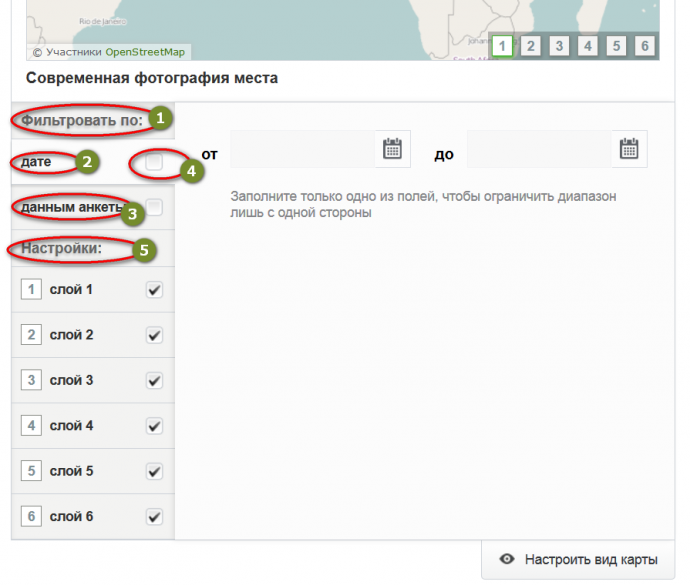Enable filter by дате checkbox
This screenshot has width=690, height=585.
154,162
